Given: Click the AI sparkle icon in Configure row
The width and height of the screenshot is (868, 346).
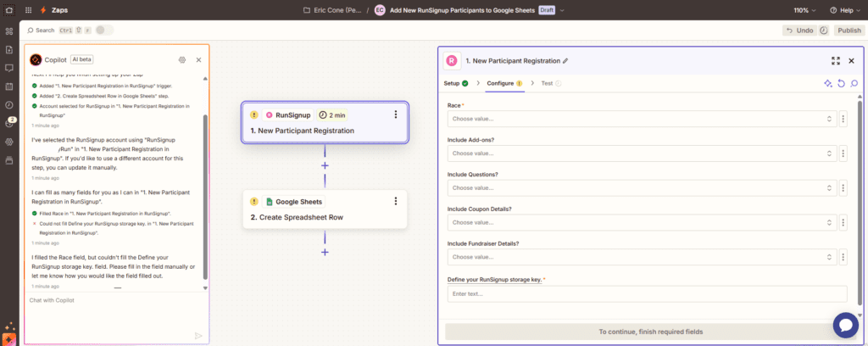Looking at the screenshot, I should [828, 83].
